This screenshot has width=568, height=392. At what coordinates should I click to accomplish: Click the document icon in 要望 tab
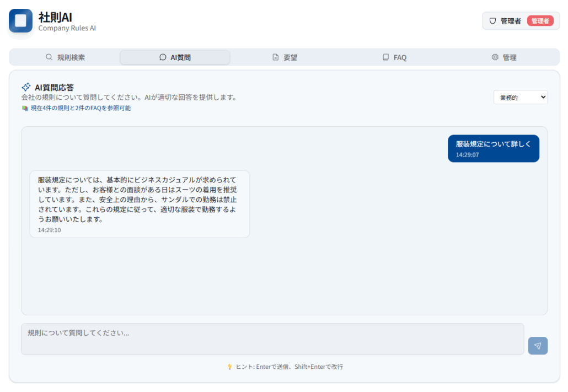[x=276, y=57]
